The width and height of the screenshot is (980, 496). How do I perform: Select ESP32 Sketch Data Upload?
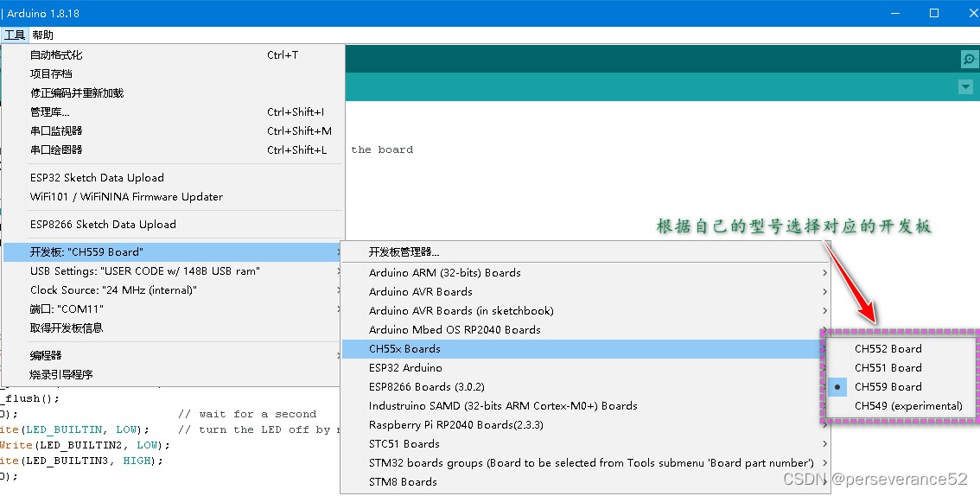(173, 177)
